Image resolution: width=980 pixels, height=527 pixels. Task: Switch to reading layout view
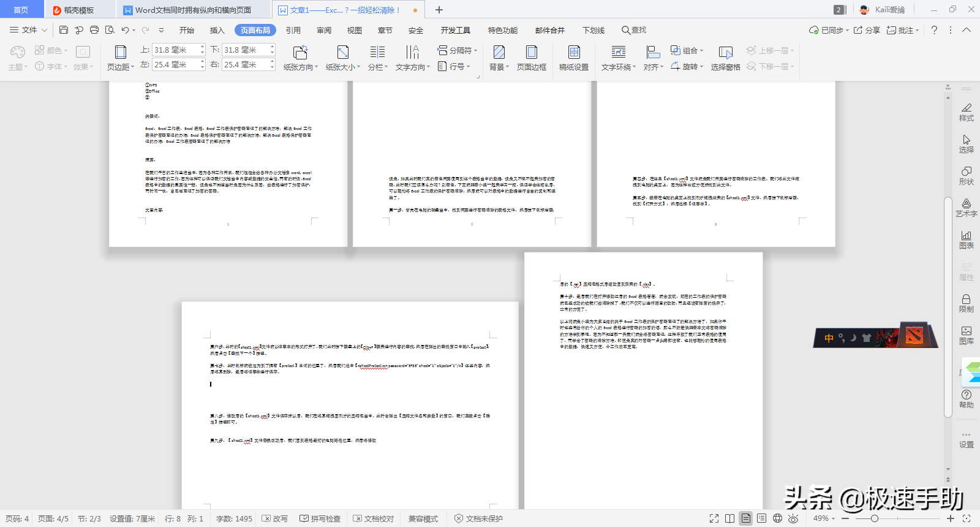[x=730, y=518]
